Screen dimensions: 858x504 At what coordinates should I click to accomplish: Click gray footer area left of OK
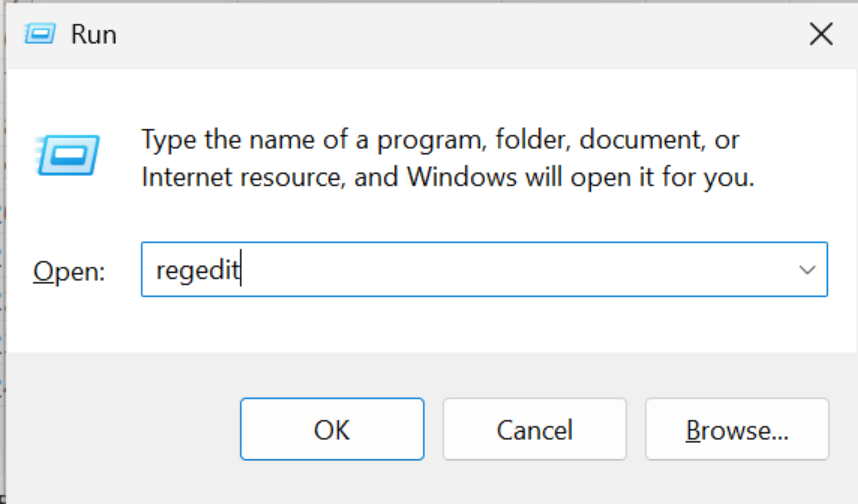(x=120, y=430)
